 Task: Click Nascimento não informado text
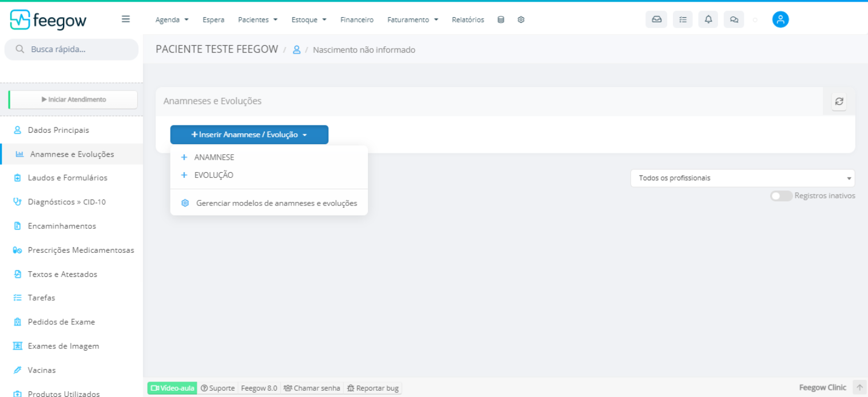(x=364, y=50)
